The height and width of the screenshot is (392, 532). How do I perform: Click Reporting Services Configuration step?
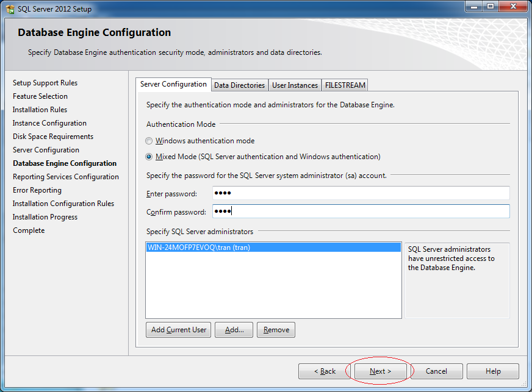66,177
